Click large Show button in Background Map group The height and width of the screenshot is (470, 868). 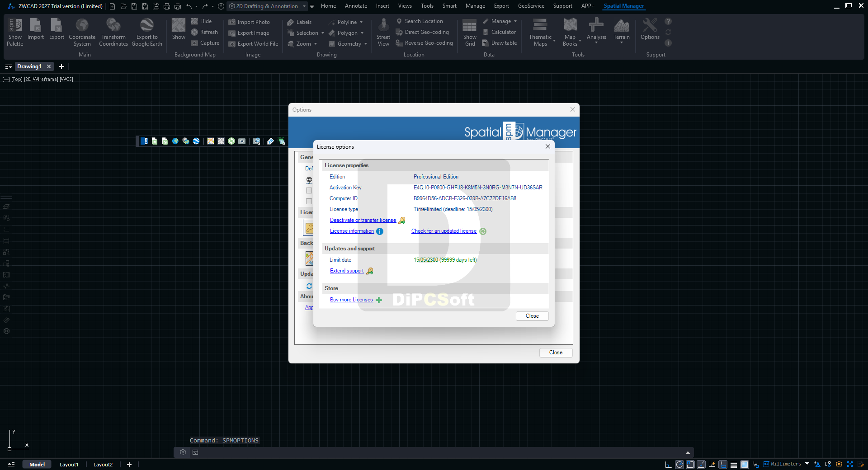179,29
